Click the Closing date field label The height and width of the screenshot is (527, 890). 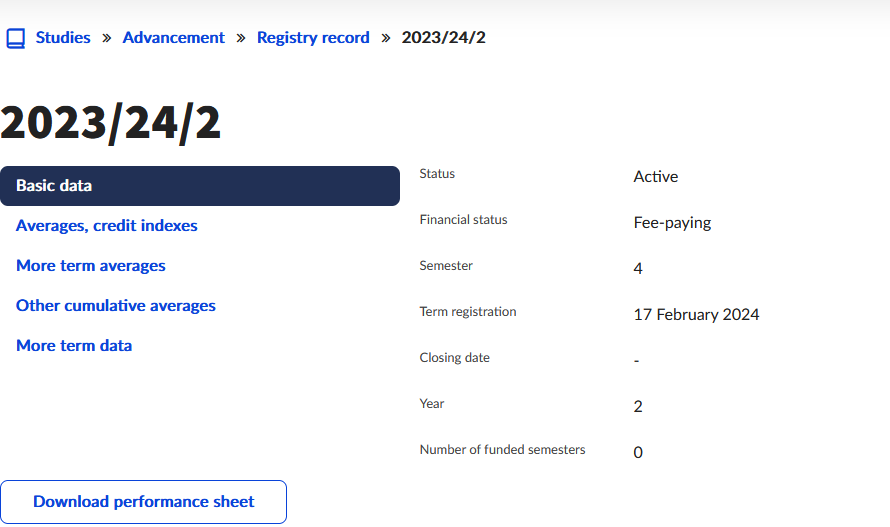[x=454, y=358]
